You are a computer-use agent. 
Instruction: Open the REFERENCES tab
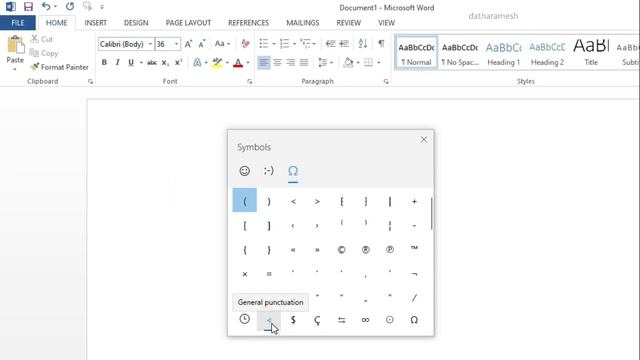click(248, 23)
